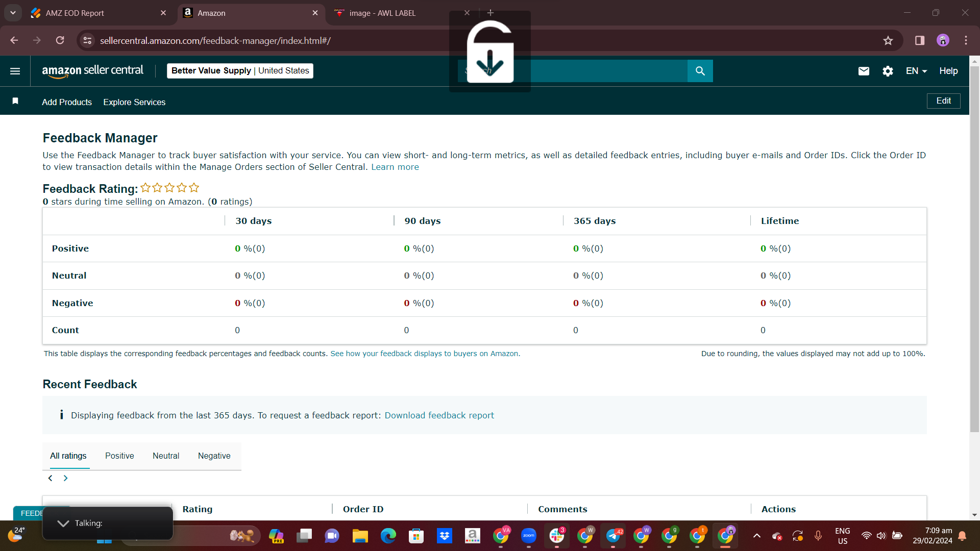Select the Positive feedback tab
Image resolution: width=980 pixels, height=551 pixels.
119,456
